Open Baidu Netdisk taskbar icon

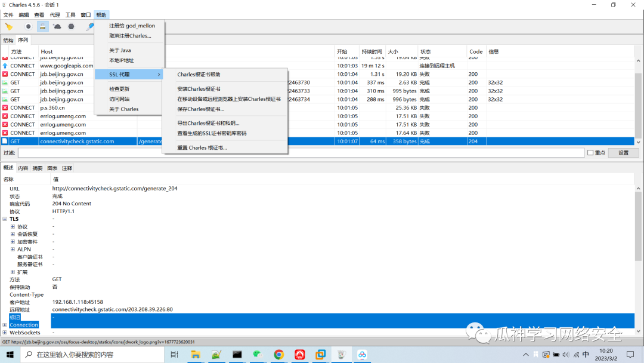[362, 355]
